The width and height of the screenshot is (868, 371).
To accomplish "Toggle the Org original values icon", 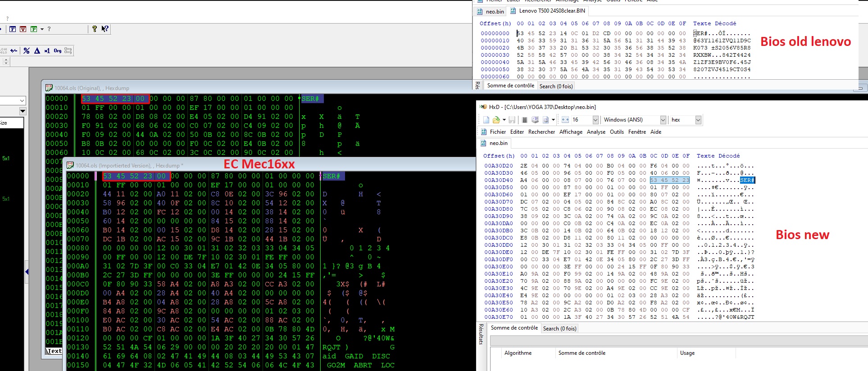I will pyautogui.click(x=58, y=51).
